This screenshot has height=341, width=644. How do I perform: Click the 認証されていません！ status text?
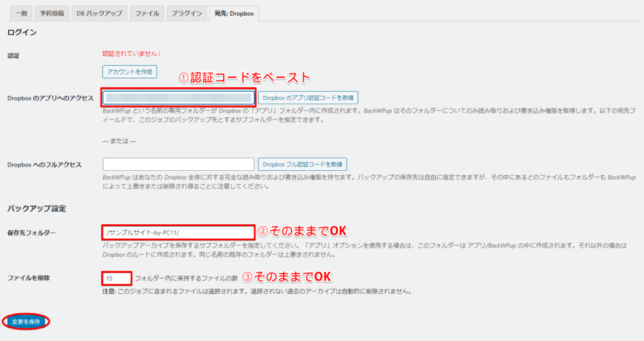point(131,54)
